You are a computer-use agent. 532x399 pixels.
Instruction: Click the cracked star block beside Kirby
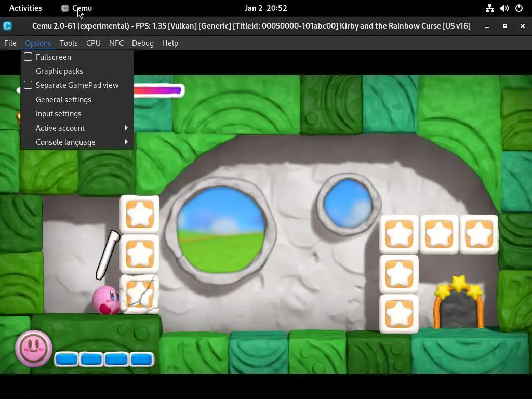pyautogui.click(x=140, y=294)
